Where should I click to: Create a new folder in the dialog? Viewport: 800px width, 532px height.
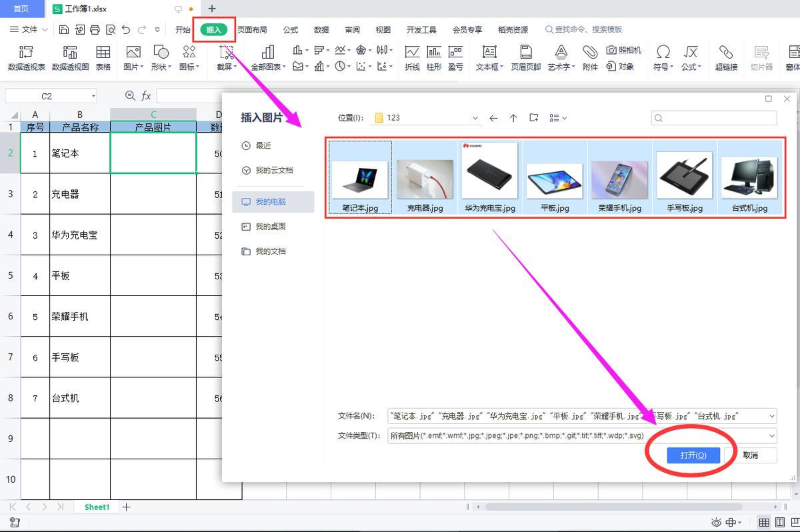[x=533, y=118]
